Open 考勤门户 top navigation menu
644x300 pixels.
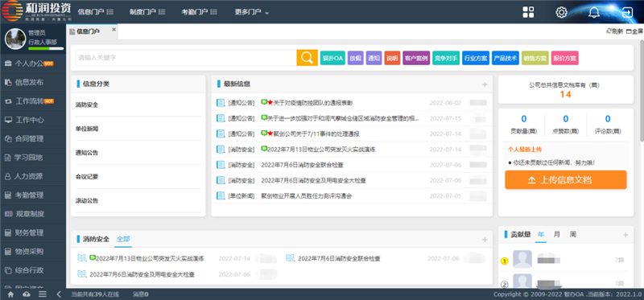199,12
